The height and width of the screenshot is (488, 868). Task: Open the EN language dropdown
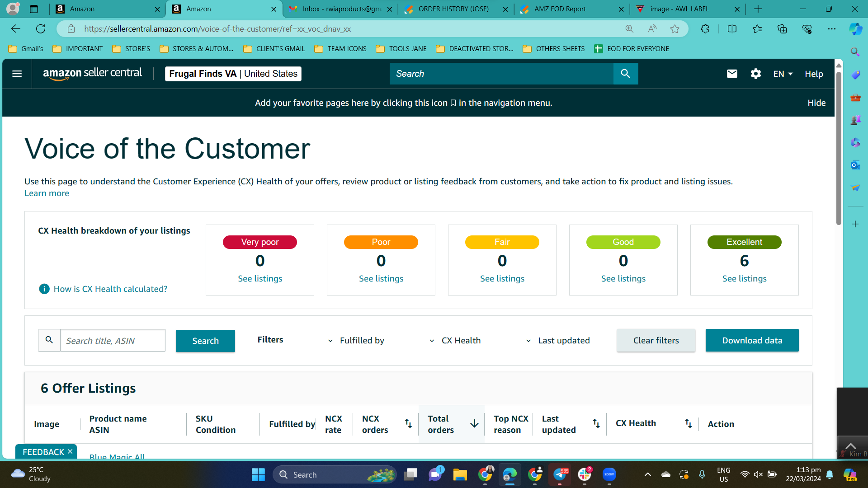pyautogui.click(x=783, y=74)
